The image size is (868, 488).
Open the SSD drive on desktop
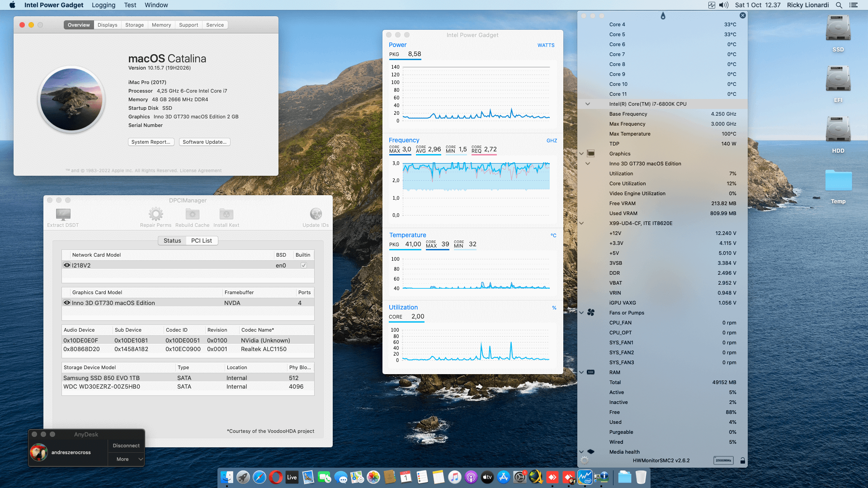pyautogui.click(x=838, y=29)
